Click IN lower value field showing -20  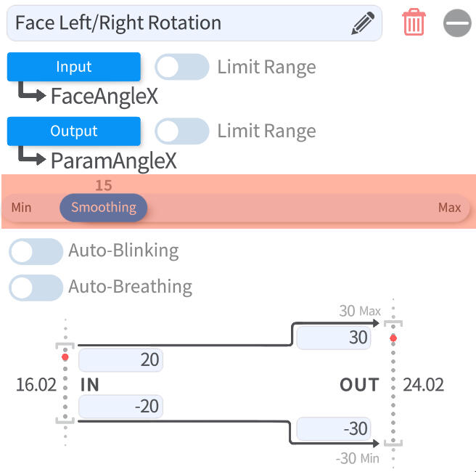[120, 407]
